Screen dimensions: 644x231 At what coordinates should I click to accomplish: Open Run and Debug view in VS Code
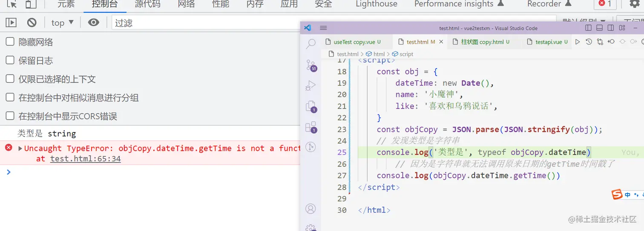(x=311, y=86)
